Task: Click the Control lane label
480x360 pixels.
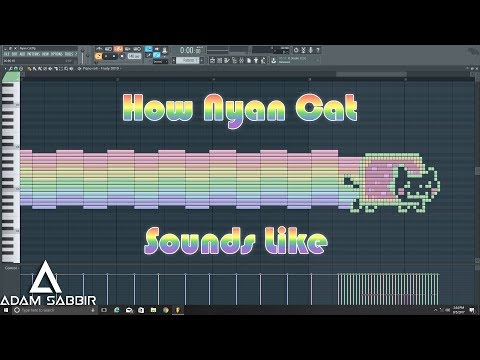Action: [x=11, y=268]
